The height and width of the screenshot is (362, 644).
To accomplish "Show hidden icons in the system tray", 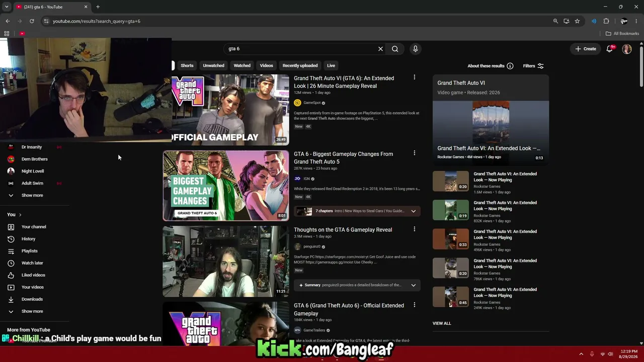I will (x=581, y=354).
